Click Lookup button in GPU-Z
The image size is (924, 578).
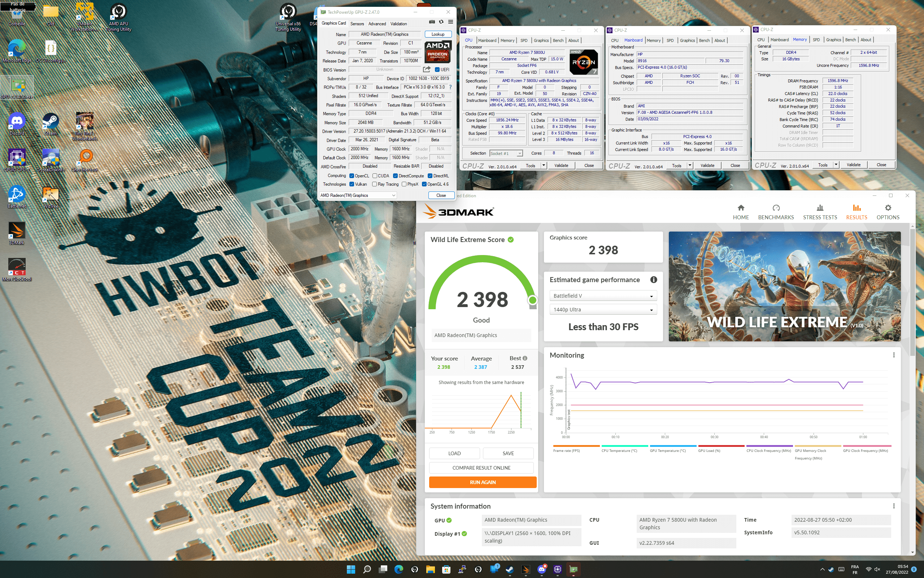[x=438, y=34]
